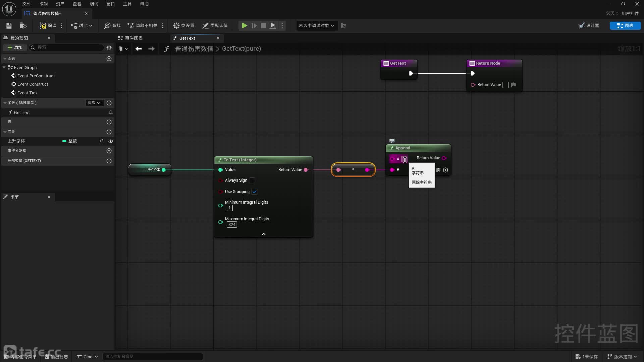Click the console command input field
This screenshot has height=362, width=644.
pyautogui.click(x=153, y=356)
